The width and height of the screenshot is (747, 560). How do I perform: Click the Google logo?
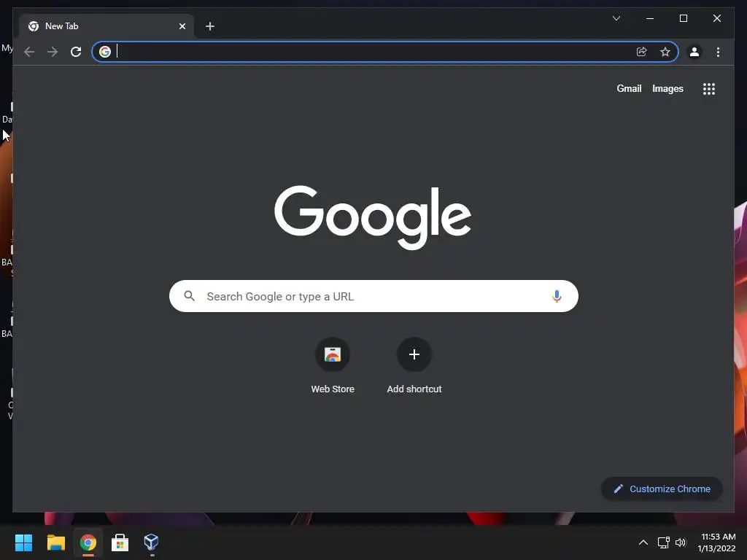pos(373,217)
